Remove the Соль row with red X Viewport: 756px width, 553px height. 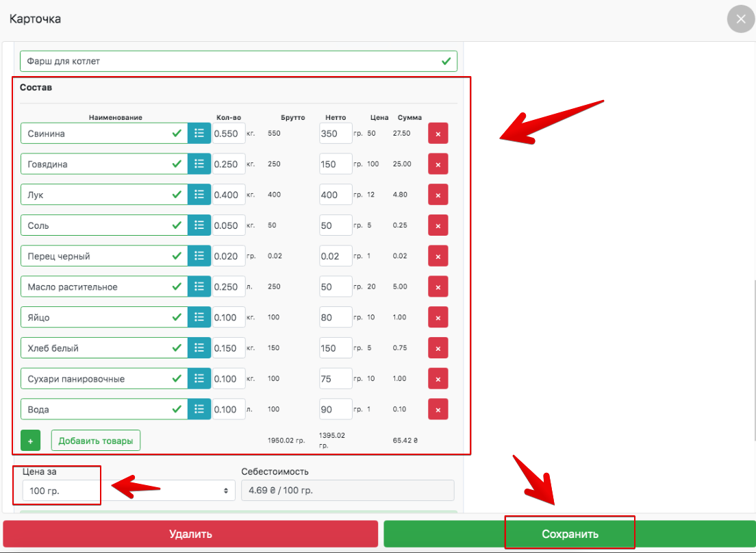click(x=438, y=225)
